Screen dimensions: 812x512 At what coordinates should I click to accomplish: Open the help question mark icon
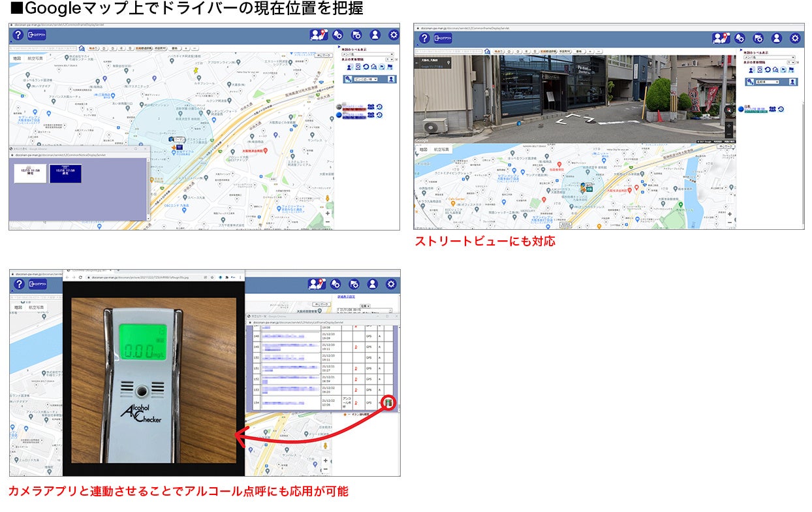18,34
